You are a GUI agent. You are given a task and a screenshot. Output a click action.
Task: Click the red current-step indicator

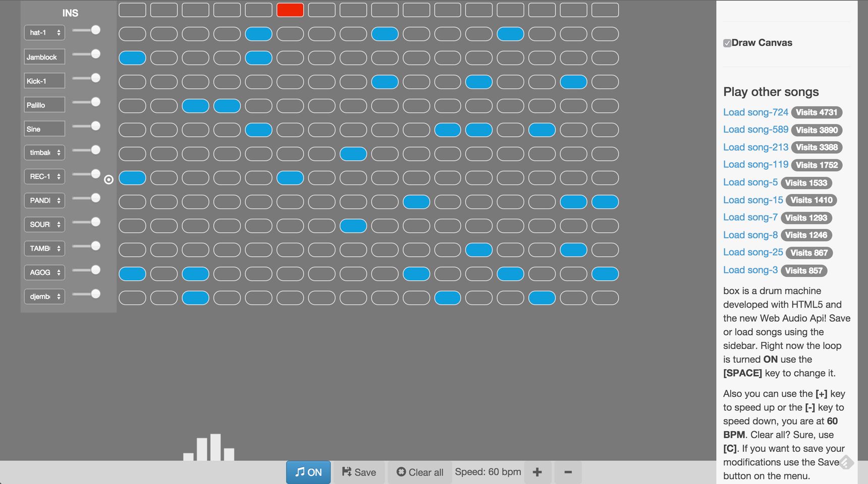click(290, 10)
